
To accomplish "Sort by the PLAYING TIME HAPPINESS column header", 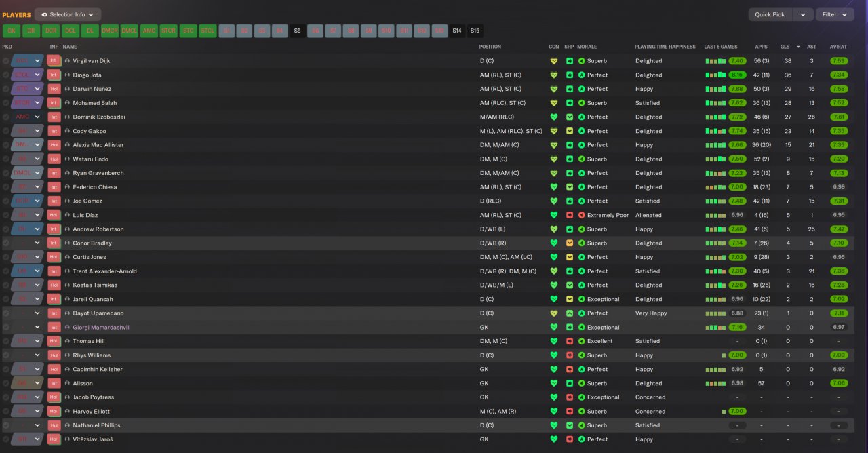I will 665,47.
